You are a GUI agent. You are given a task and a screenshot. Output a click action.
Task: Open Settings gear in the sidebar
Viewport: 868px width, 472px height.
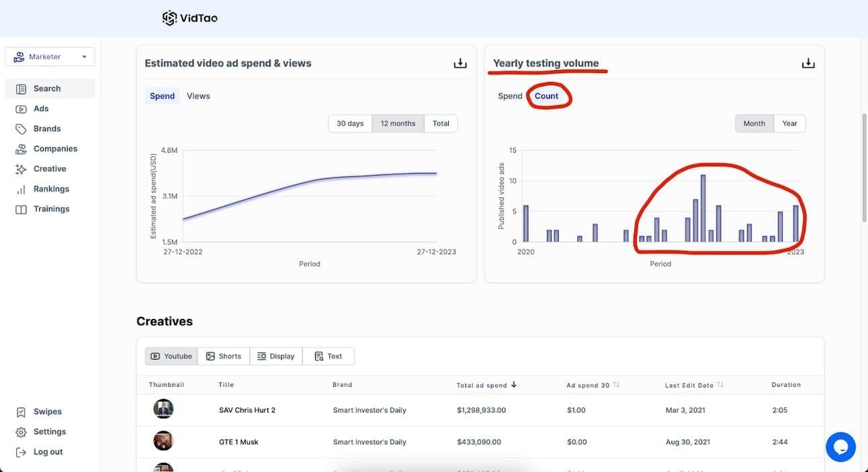[x=21, y=432]
